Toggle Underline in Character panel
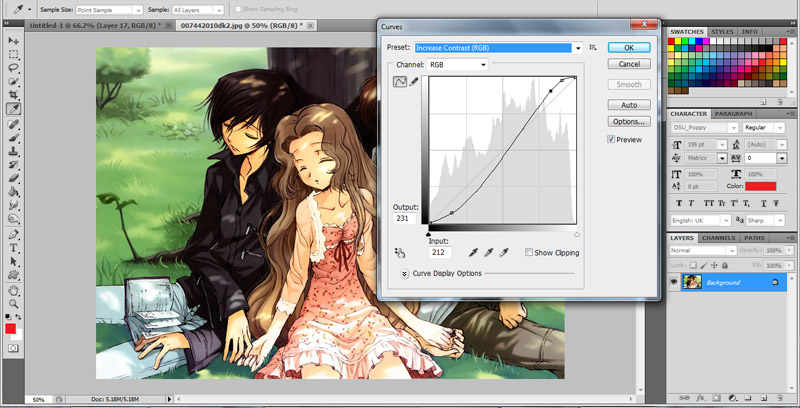This screenshot has height=408, width=800. pos(763,203)
